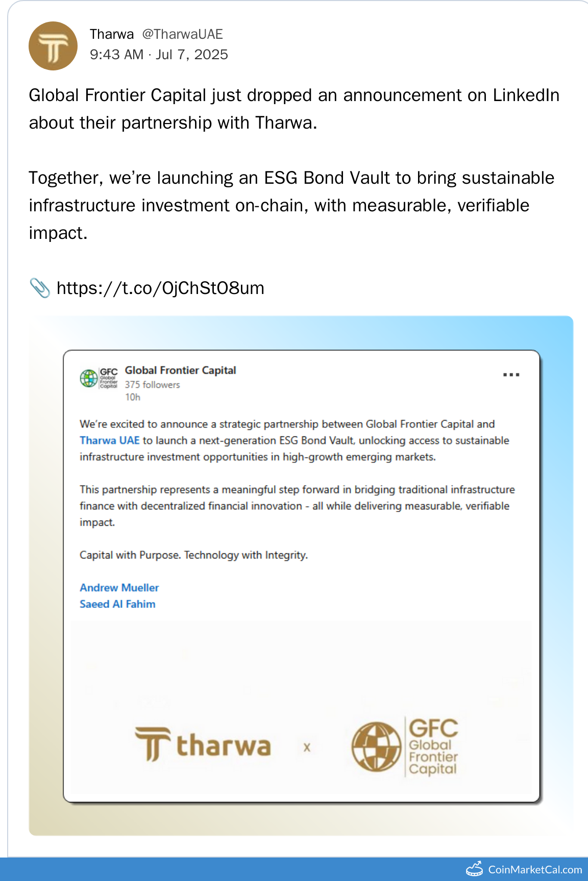Image resolution: width=588 pixels, height=881 pixels.
Task: Click the Tharwa gold profile avatar
Action: 53,46
